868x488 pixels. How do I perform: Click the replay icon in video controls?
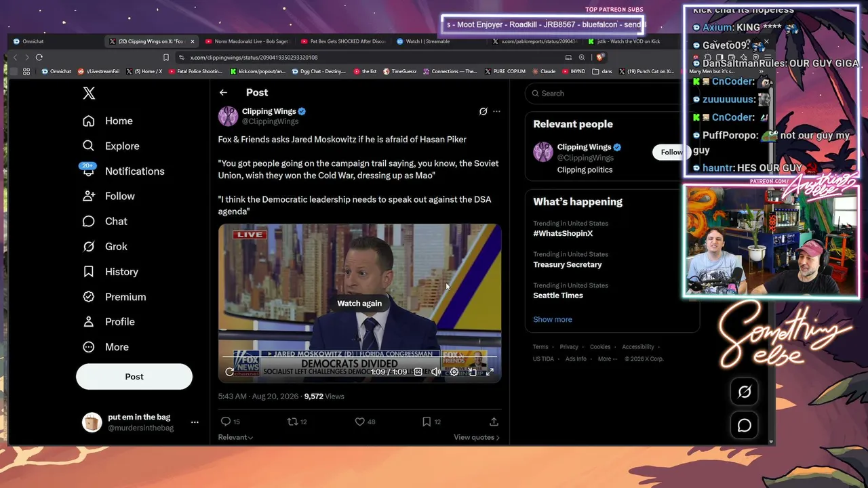229,371
